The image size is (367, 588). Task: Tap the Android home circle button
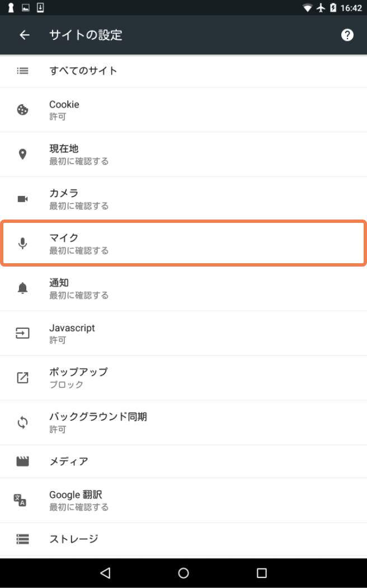tap(183, 573)
